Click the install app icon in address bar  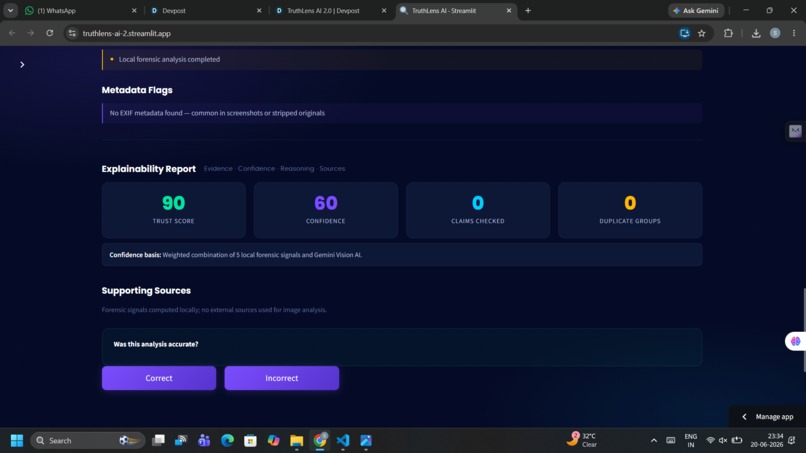pos(684,33)
